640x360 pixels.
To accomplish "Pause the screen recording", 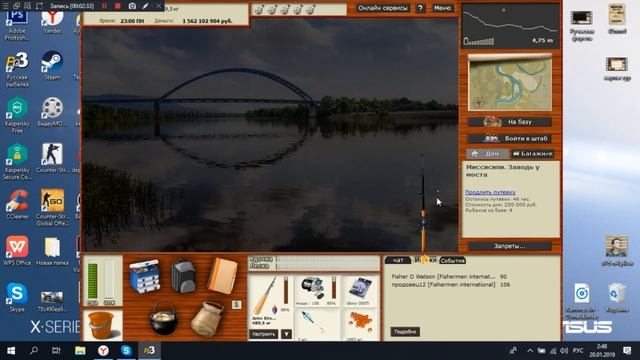I will click(104, 6).
